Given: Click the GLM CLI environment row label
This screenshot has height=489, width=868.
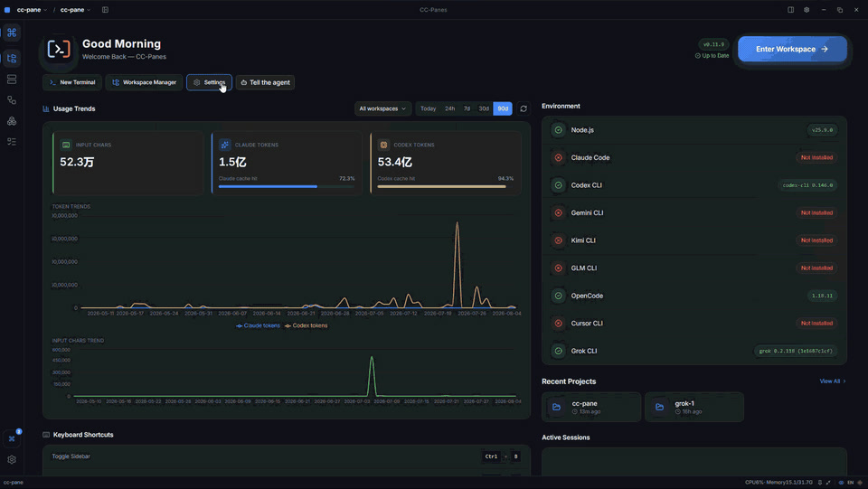Looking at the screenshot, I should (583, 268).
